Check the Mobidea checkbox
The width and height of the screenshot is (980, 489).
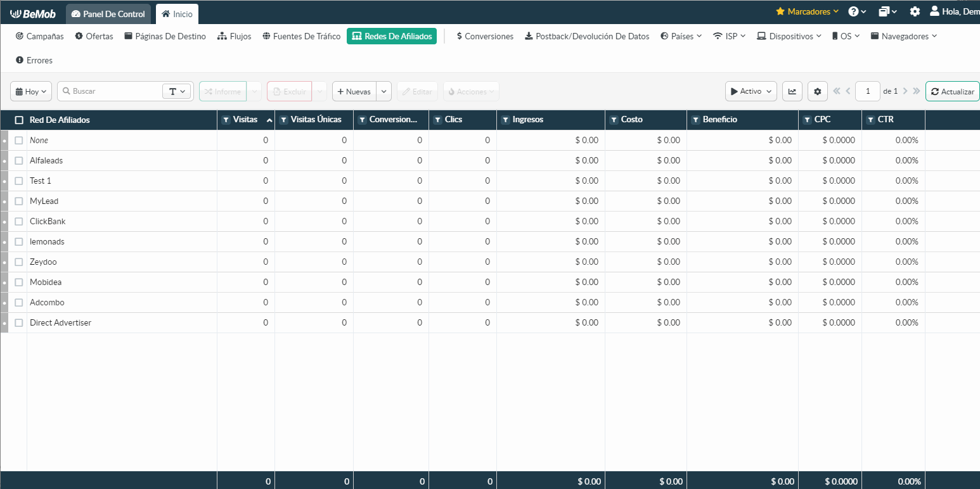pos(19,283)
